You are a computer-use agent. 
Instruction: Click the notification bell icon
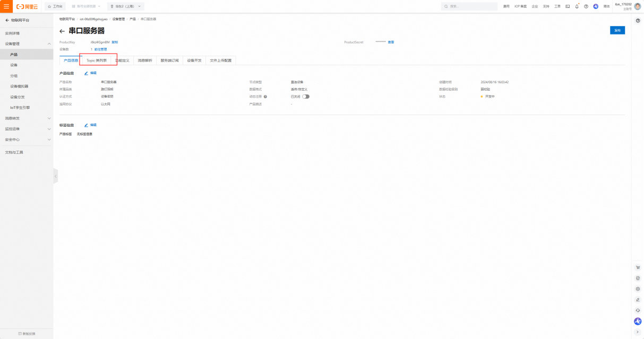(x=577, y=6)
